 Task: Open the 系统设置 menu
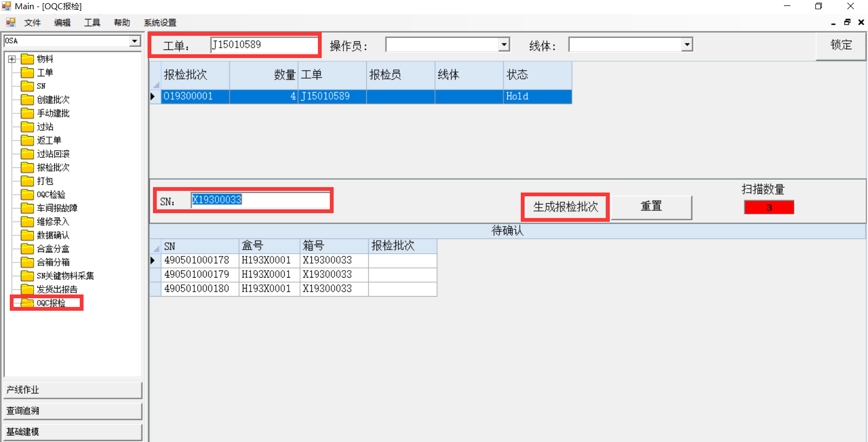click(x=159, y=23)
